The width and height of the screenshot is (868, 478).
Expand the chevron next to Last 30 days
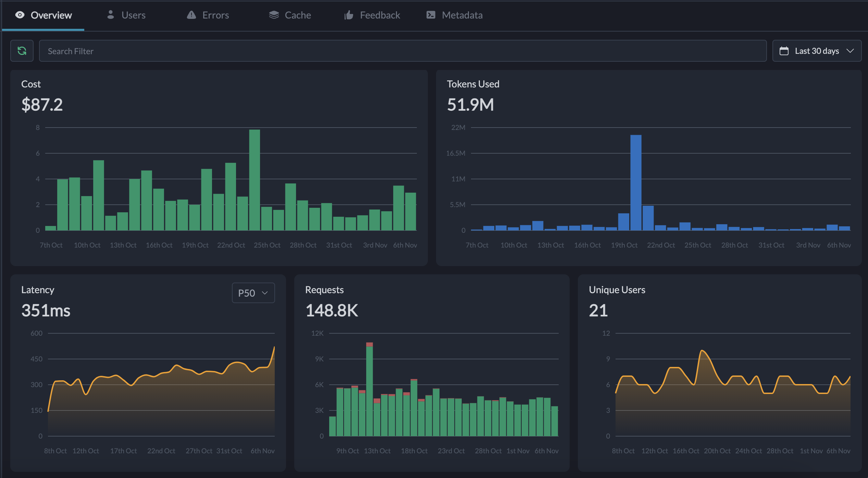point(851,51)
